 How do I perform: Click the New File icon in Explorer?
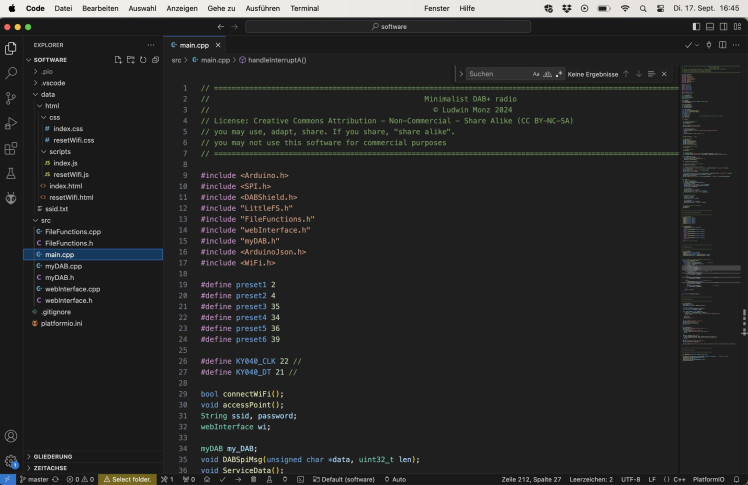click(x=118, y=60)
